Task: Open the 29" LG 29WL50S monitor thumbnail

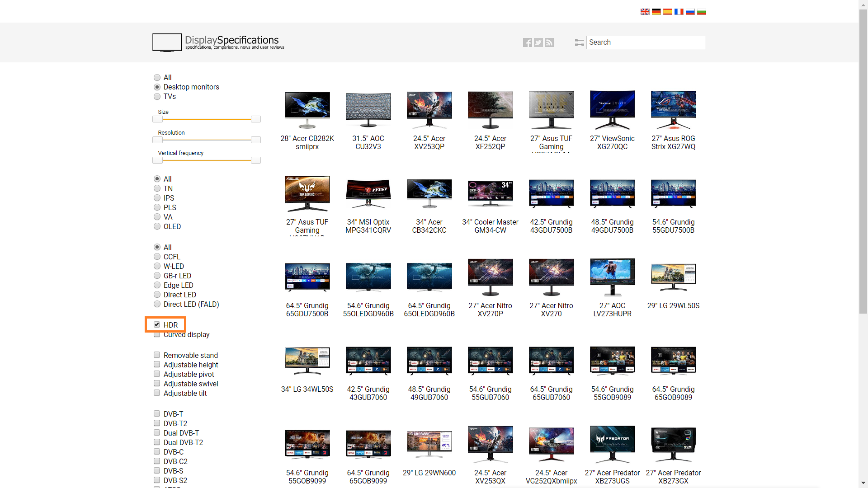Action: tap(674, 277)
